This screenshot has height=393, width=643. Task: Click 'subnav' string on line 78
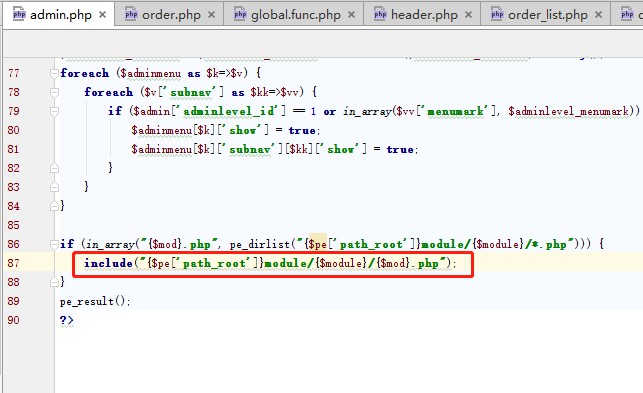[x=192, y=92]
